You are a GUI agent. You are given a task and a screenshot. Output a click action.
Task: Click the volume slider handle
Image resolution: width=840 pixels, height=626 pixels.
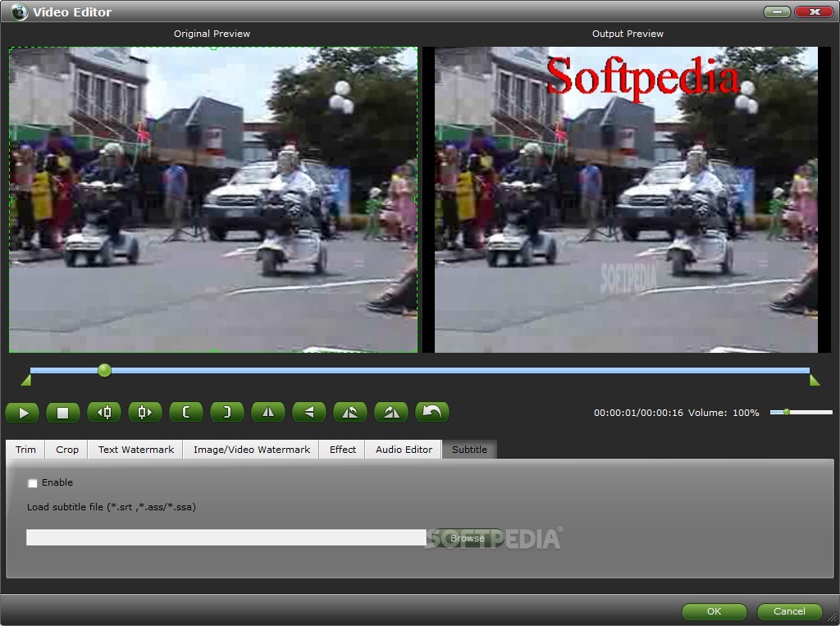pos(787,412)
